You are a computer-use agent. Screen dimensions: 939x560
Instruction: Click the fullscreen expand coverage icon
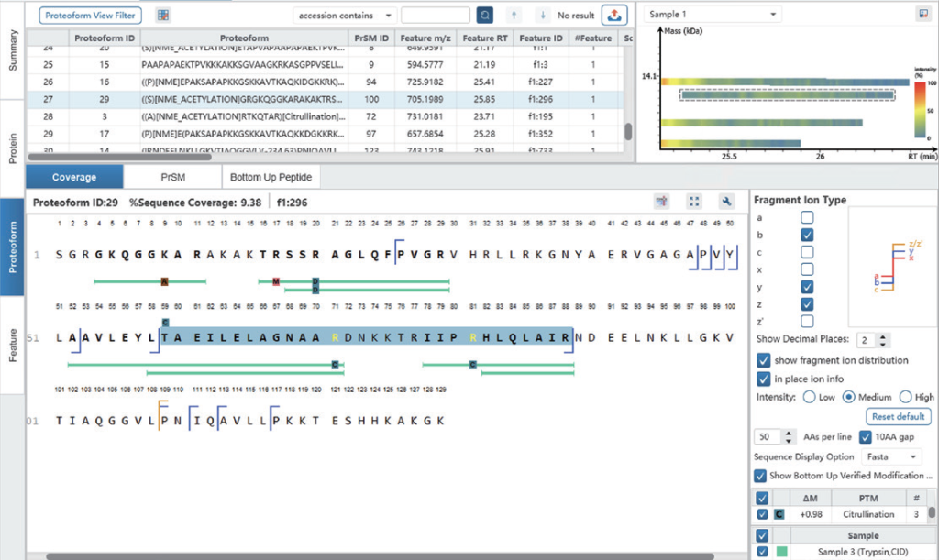pos(694,202)
